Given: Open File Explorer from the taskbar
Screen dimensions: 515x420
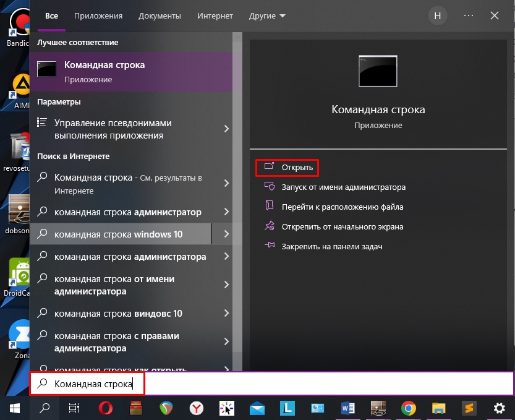Looking at the screenshot, I should click(x=438, y=408).
